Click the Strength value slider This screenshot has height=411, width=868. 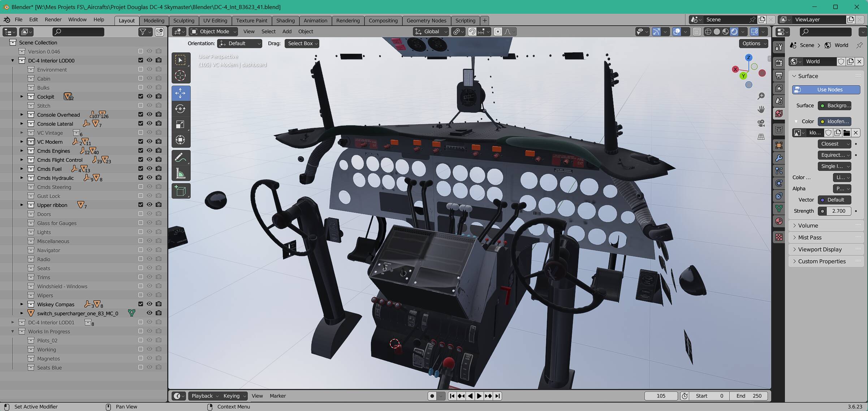838,211
